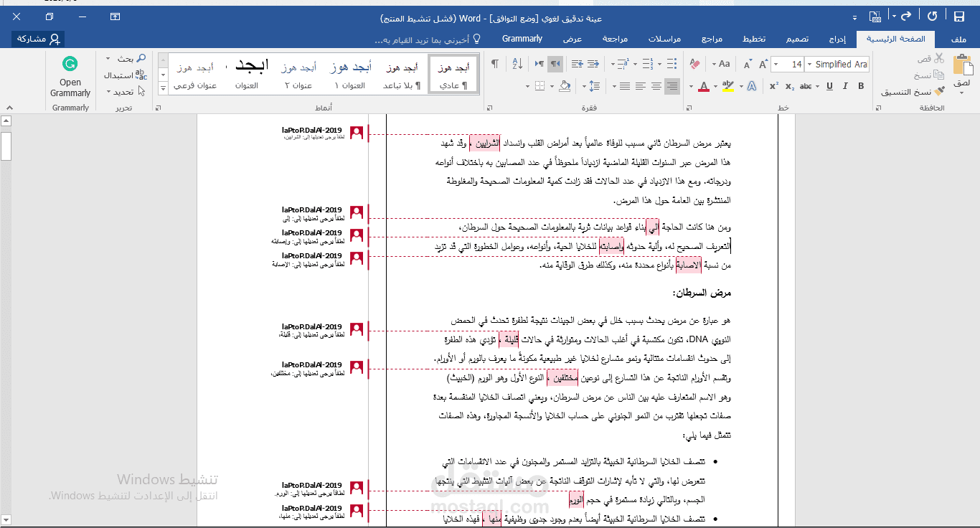Click Format Painter (نسخ التنسيق)
The width and height of the screenshot is (980, 528).
point(912,92)
